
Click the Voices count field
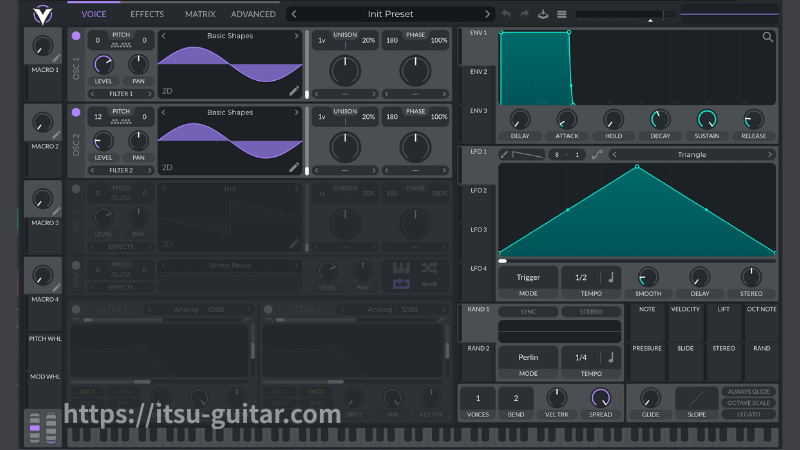point(478,398)
